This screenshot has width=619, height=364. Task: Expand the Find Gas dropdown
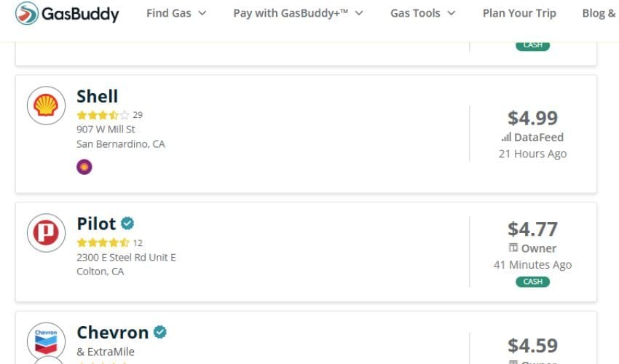coord(176,13)
